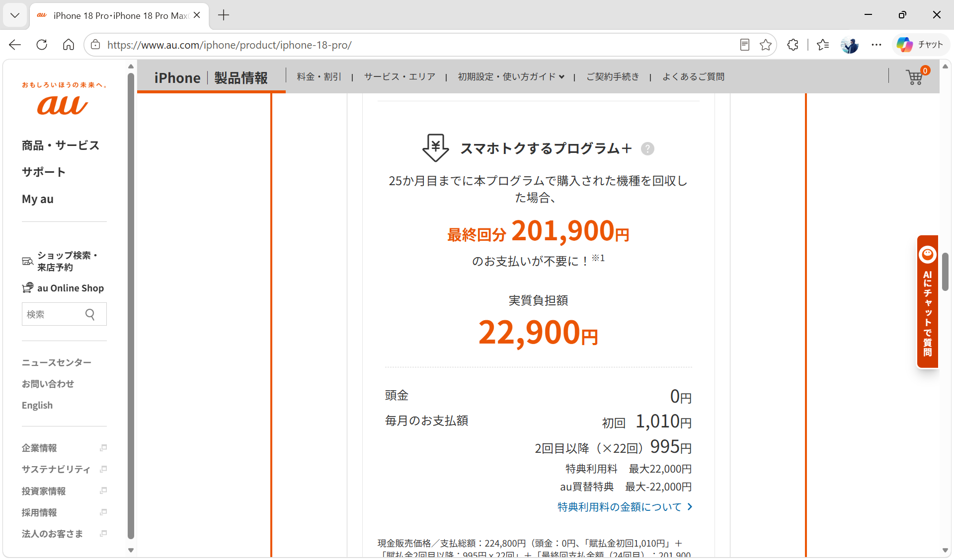
Task: Click external link icon beside 法人のお客さま
Action: (x=103, y=533)
